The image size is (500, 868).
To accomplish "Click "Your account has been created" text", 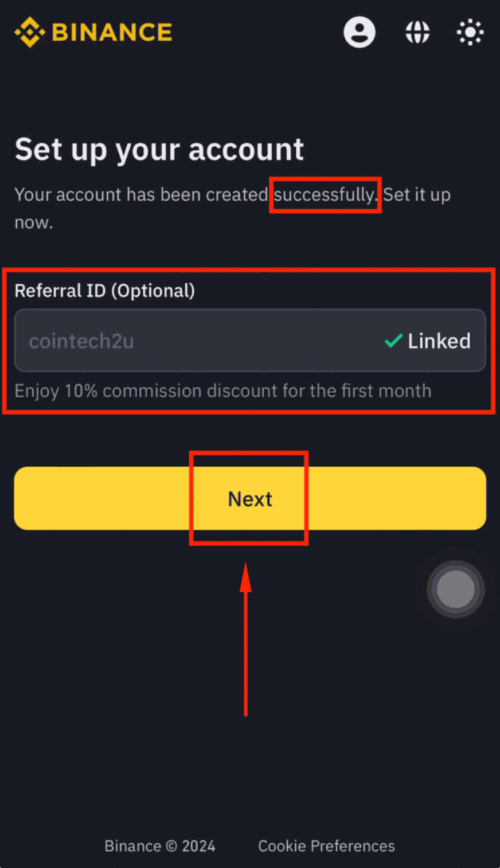I will click(141, 195).
